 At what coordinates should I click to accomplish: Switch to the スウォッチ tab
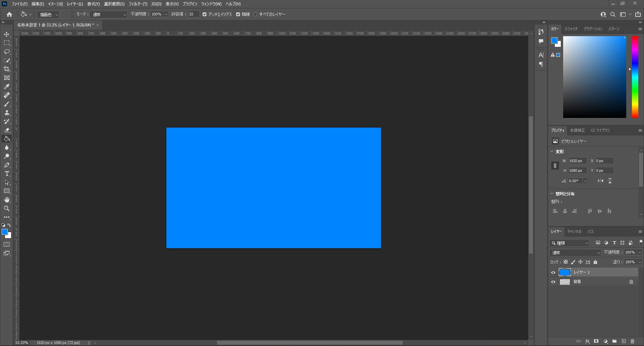point(571,29)
